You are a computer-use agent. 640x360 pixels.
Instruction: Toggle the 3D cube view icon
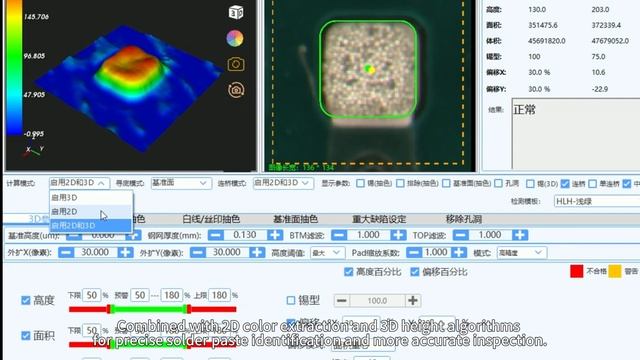click(x=236, y=13)
